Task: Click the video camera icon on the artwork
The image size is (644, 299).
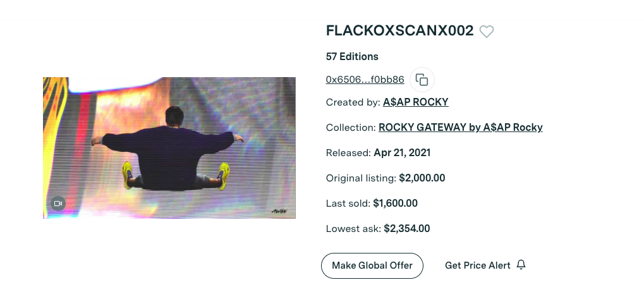Action: 58,204
